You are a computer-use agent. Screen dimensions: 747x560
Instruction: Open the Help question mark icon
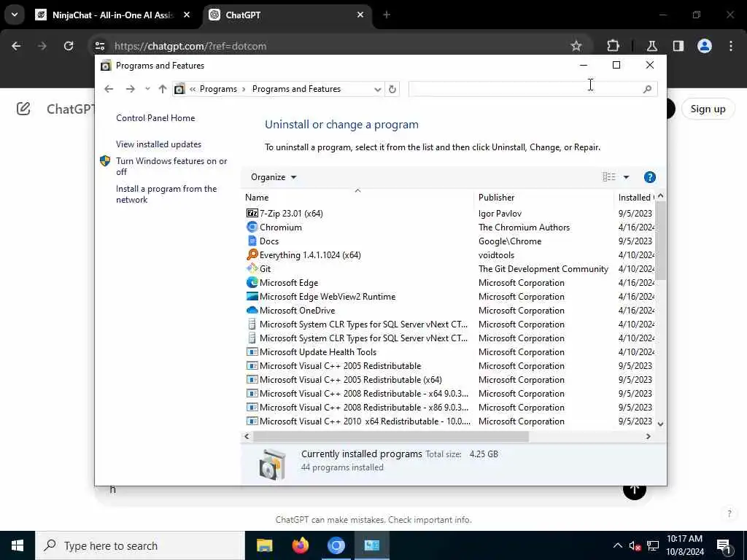tap(649, 177)
